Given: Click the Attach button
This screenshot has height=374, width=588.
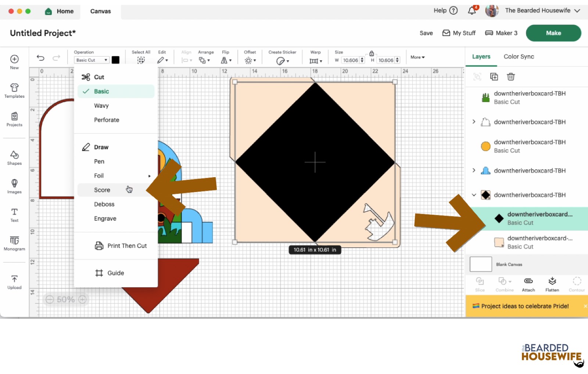Looking at the screenshot, I should click(528, 285).
